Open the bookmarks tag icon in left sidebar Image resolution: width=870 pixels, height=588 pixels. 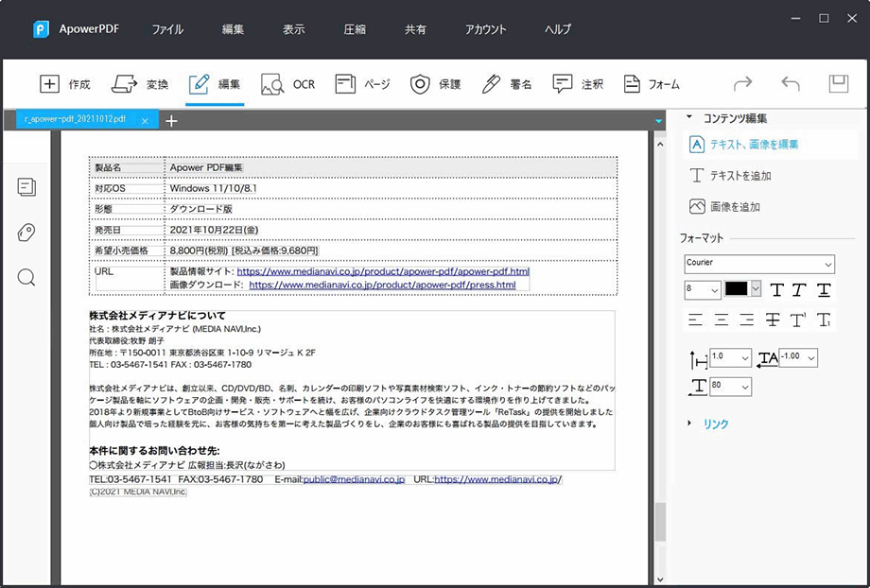click(26, 233)
